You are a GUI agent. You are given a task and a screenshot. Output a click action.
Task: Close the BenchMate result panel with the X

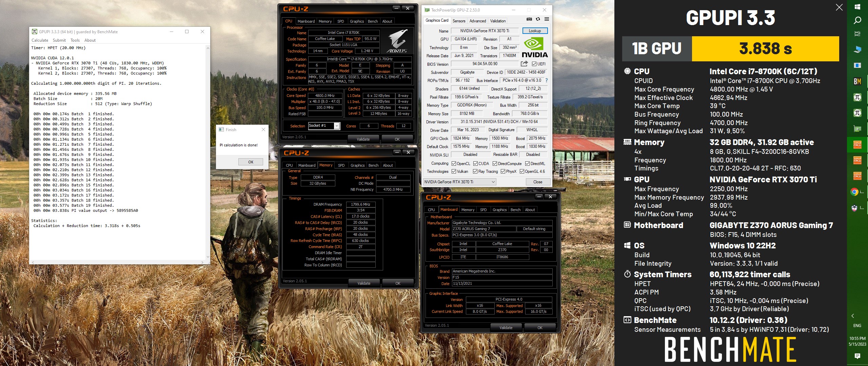point(839,7)
